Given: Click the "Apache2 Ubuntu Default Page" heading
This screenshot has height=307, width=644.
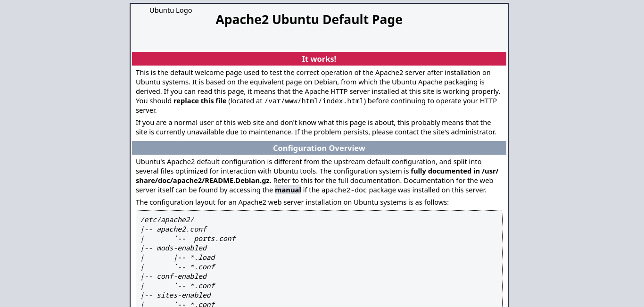Looking at the screenshot, I should (309, 19).
